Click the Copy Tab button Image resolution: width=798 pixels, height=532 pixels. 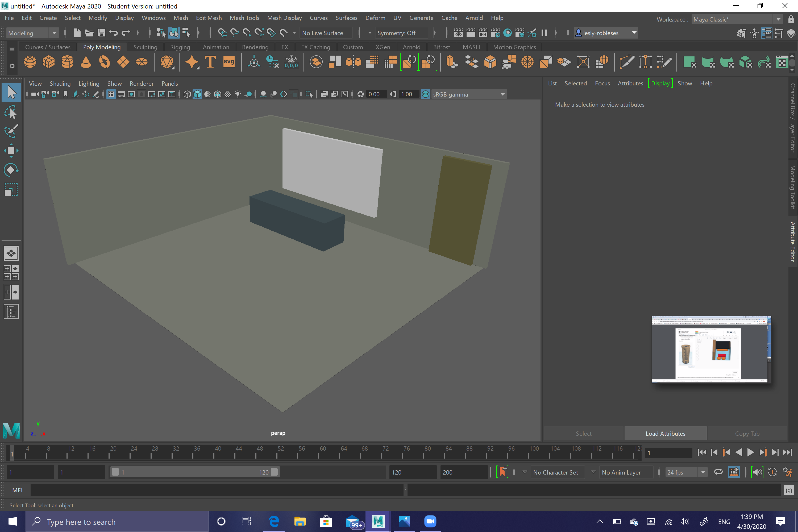pos(747,434)
